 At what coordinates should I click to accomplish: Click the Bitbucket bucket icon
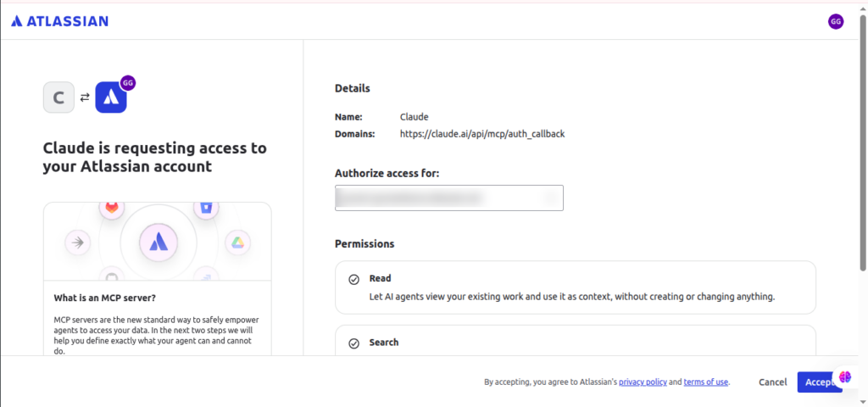[206, 209]
